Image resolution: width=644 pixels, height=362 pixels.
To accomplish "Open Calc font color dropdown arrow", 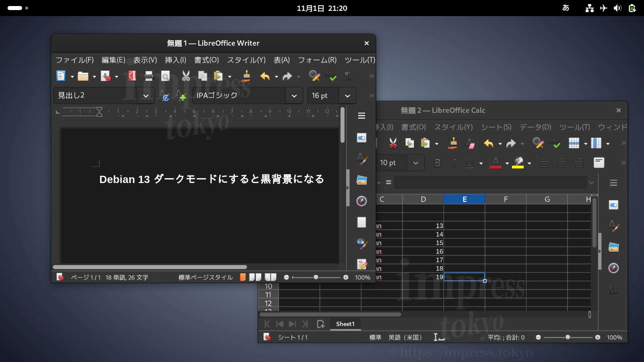I will coord(507,163).
